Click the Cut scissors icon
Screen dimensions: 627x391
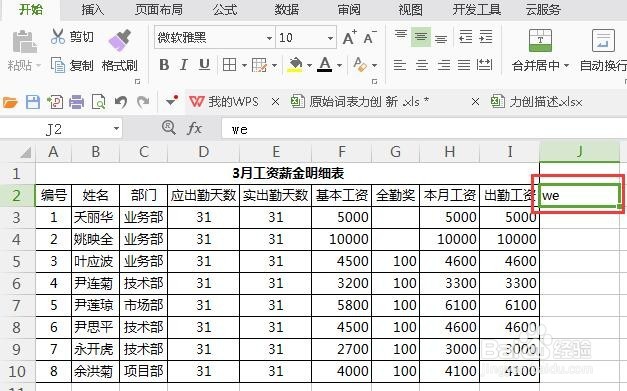coord(58,36)
